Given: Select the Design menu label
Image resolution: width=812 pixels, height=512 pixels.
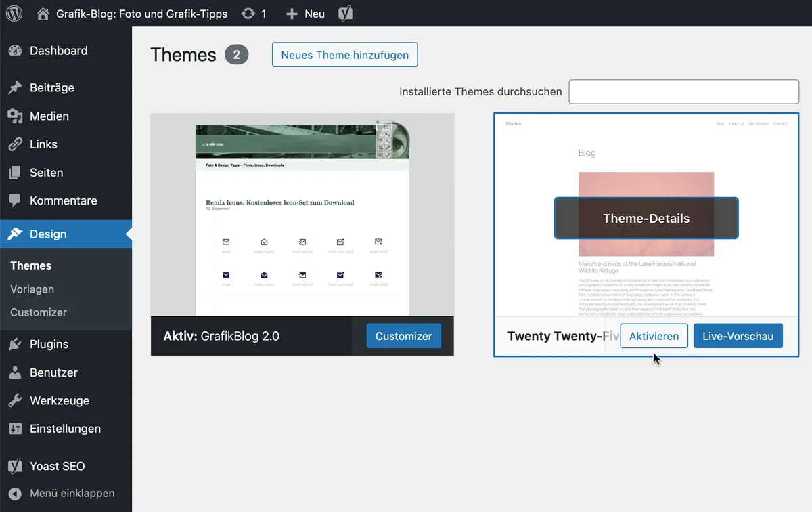Looking at the screenshot, I should tap(48, 234).
